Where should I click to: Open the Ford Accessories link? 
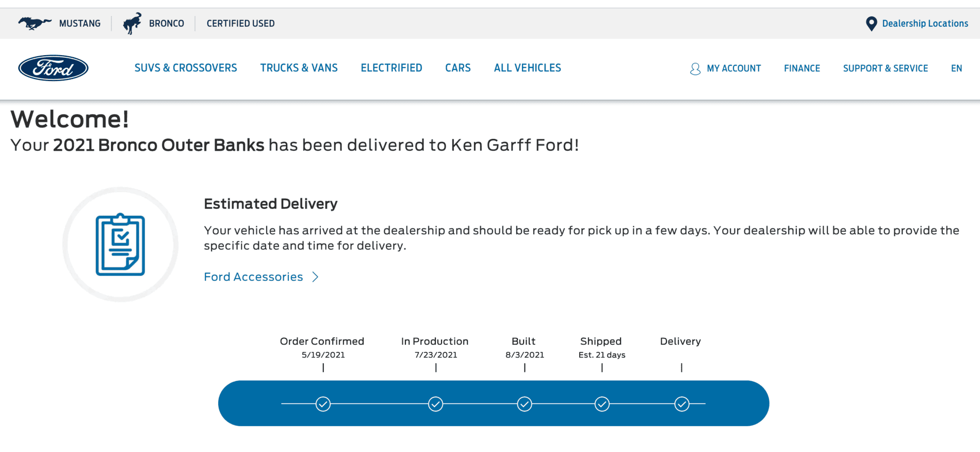click(253, 277)
